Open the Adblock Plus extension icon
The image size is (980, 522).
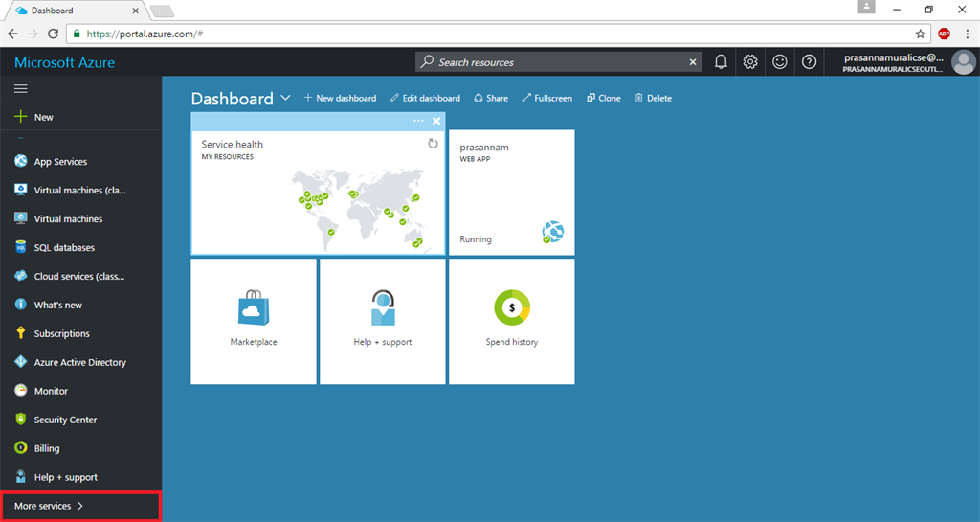(x=944, y=34)
